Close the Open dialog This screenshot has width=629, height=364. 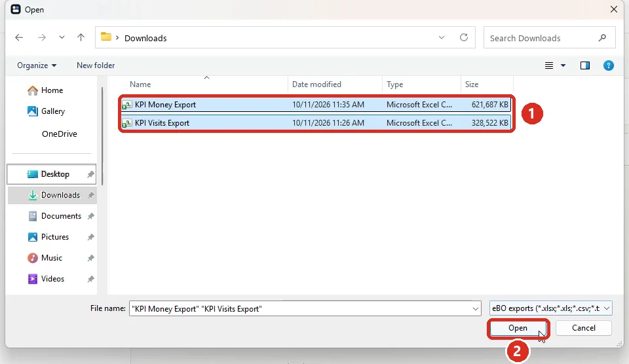pyautogui.click(x=614, y=9)
